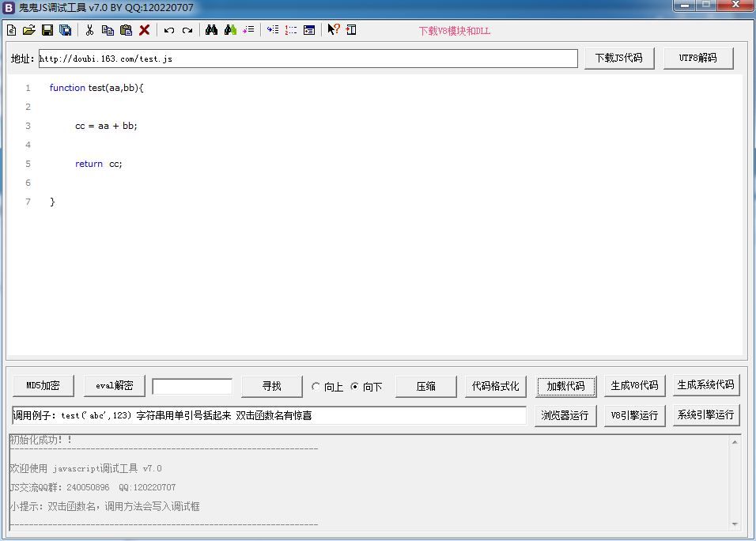Click the help pointer question-mark icon
This screenshot has width=756, height=541.
tap(334, 29)
